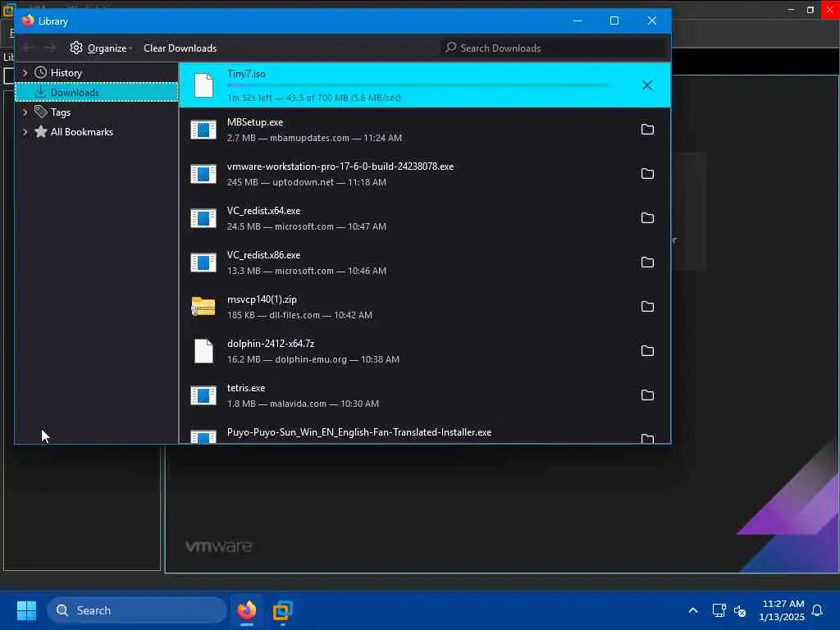Minimize the Library window
The image size is (840, 630).
click(577, 21)
